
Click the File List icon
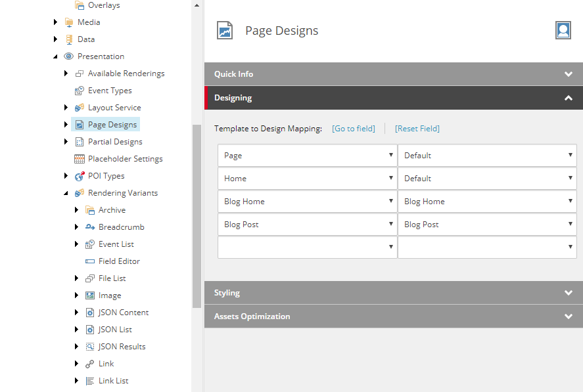(x=89, y=278)
